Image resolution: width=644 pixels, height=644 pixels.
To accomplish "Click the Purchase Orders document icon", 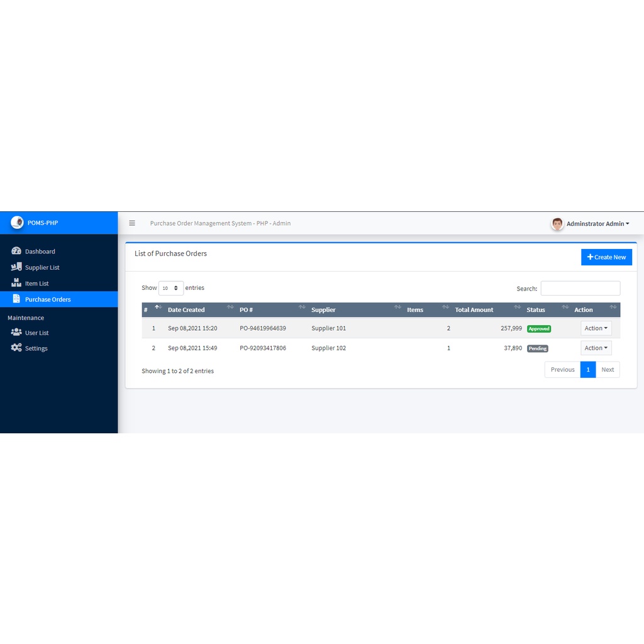I will tap(16, 299).
